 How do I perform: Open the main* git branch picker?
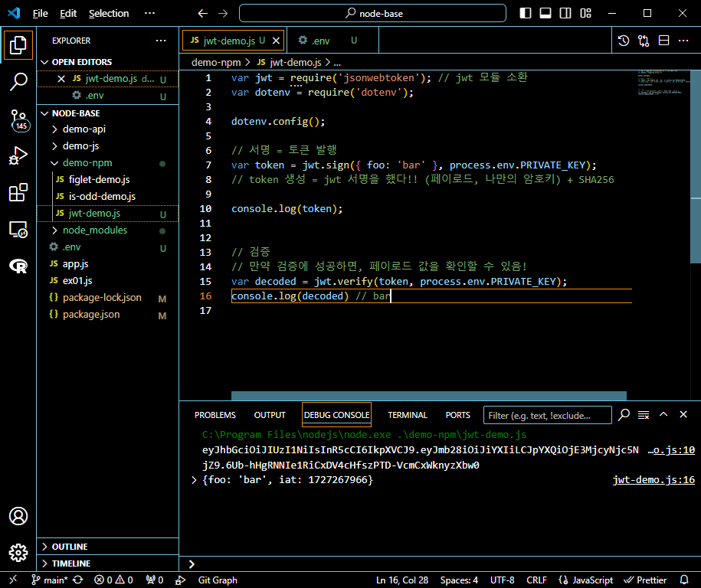(50, 580)
